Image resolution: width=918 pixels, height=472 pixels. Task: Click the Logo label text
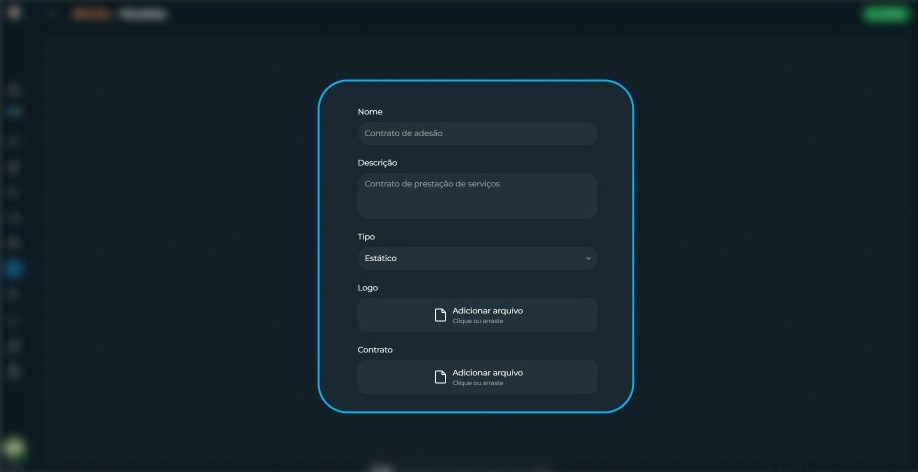click(368, 288)
